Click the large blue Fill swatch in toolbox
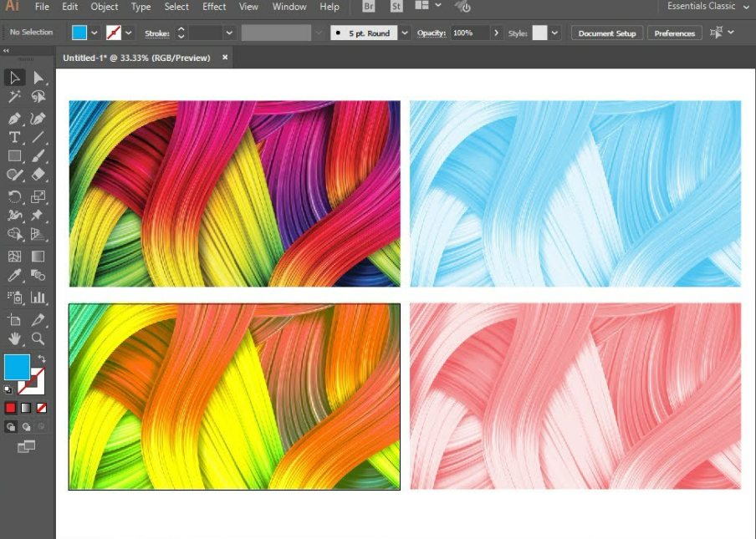The image size is (756, 539). click(16, 367)
